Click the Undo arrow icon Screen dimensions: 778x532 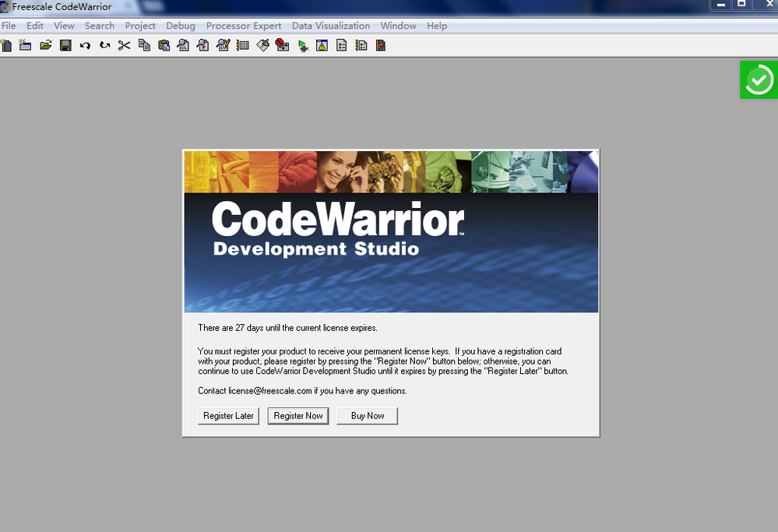(85, 45)
